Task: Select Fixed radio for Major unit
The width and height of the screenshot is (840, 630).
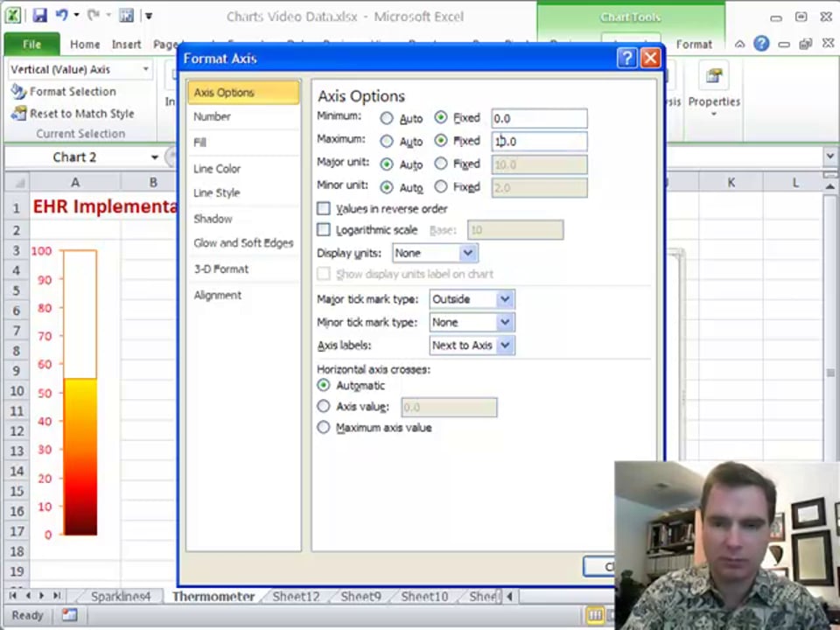Action: [440, 164]
